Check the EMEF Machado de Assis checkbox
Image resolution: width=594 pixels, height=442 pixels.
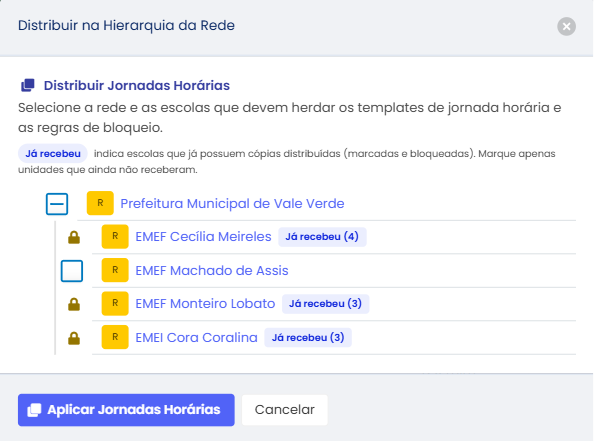click(72, 271)
